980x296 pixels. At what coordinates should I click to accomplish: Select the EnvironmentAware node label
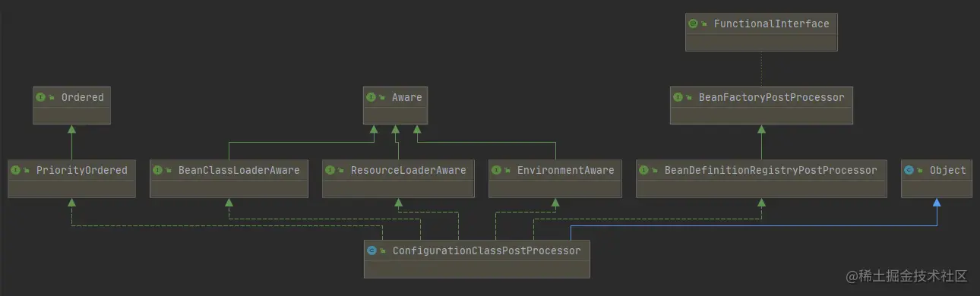coord(565,171)
